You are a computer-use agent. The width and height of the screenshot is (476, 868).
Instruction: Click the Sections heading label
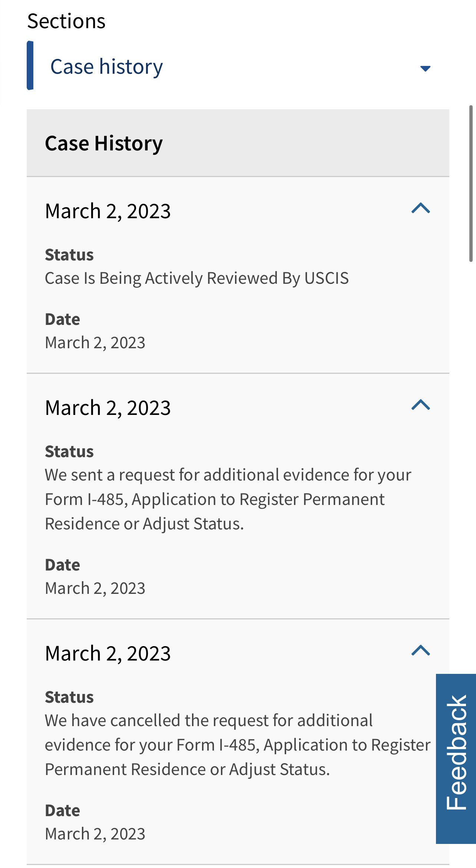66,21
